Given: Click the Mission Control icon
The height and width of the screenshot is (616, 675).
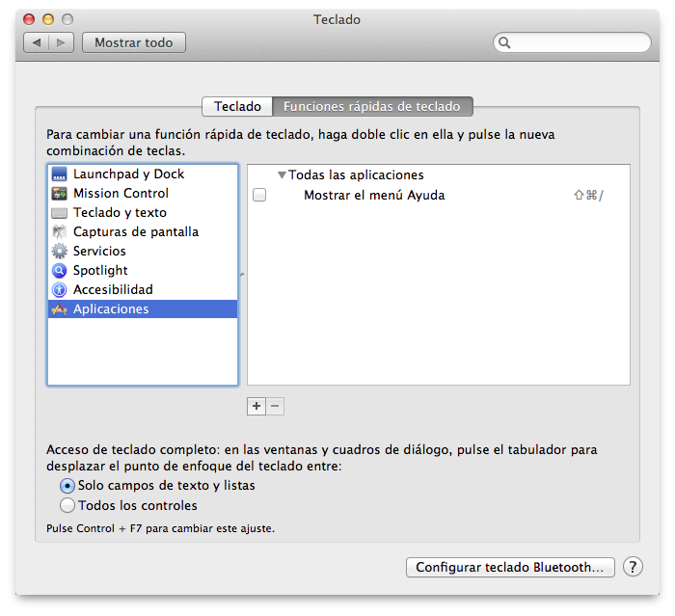Looking at the screenshot, I should pos(60,193).
